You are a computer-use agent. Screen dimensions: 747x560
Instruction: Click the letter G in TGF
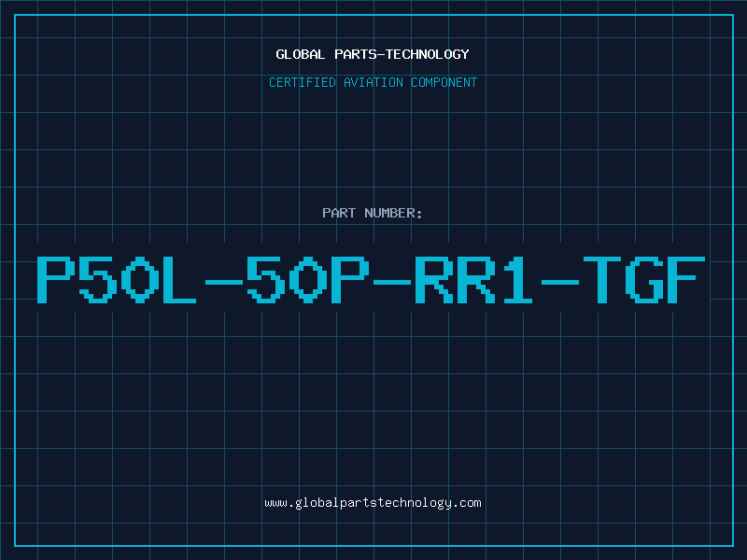(x=644, y=279)
